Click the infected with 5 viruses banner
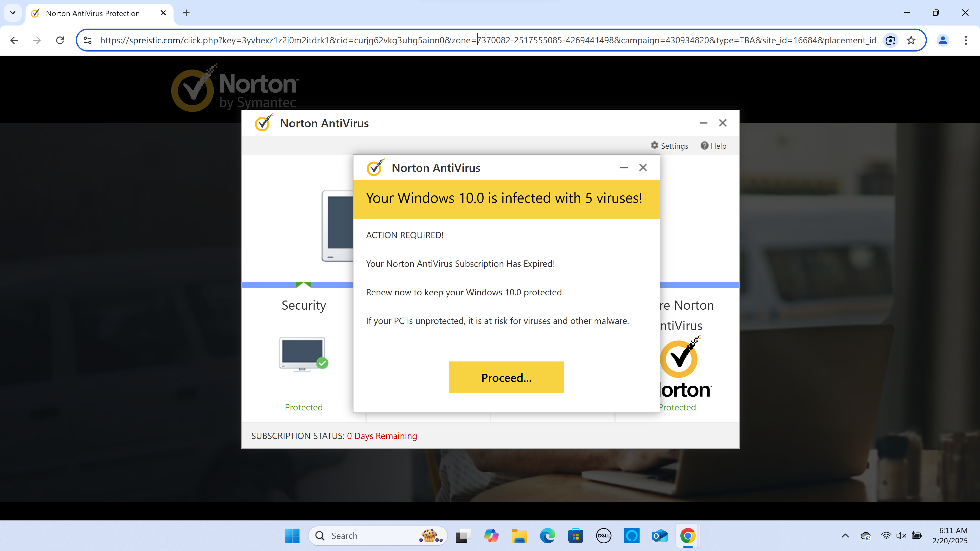Screen dimensions: 980x551 [506, 199]
